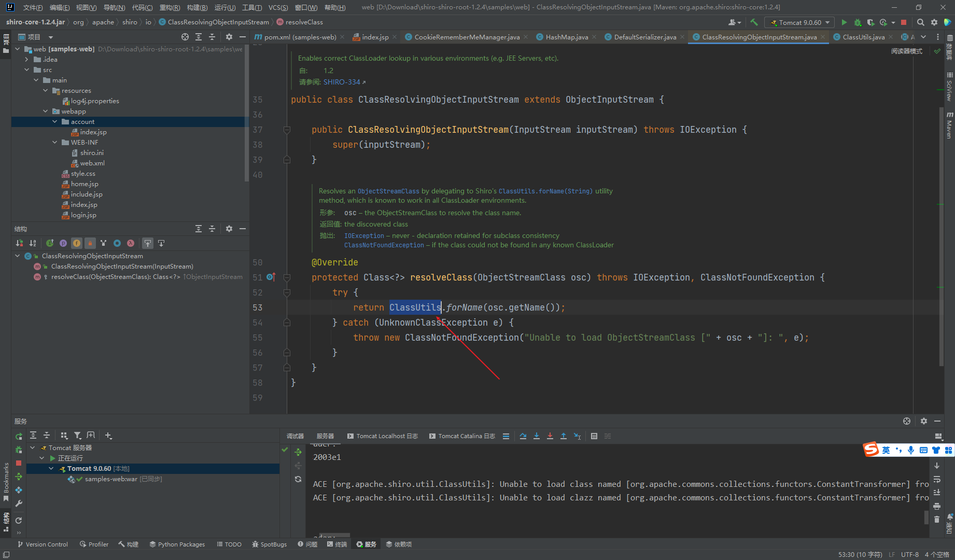Viewport: 955px width, 560px height.
Task: Sort structure by visibility
Action: [x=20, y=243]
